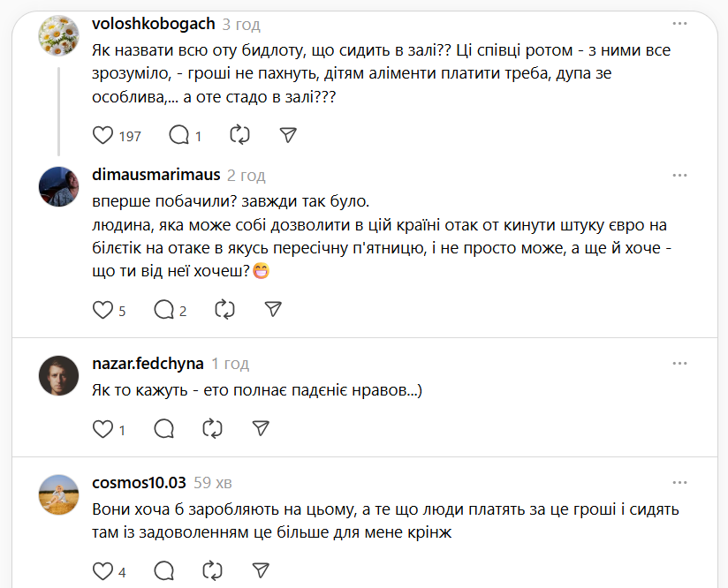Repost the nazar.fedchyna comment
Image resolution: width=728 pixels, height=588 pixels.
pos(212,429)
